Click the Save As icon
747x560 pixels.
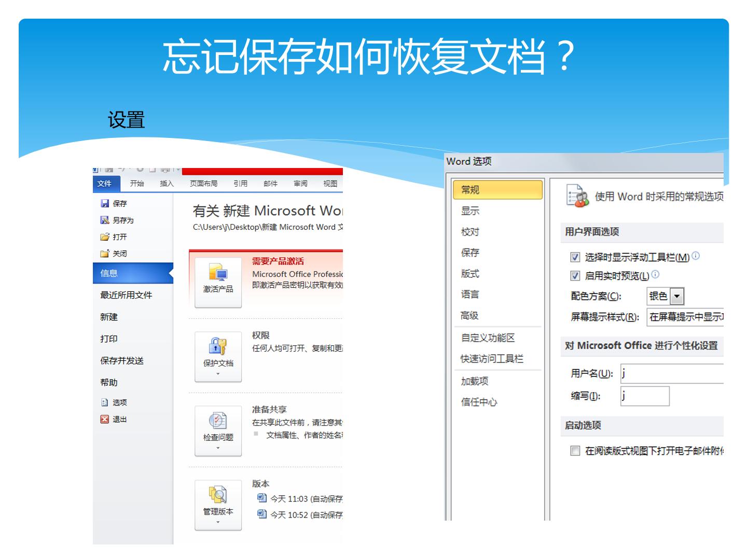pyautogui.click(x=105, y=220)
